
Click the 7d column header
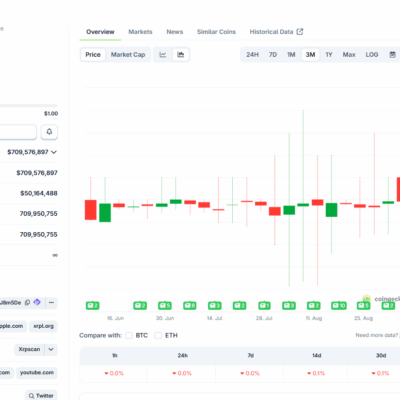250,356
